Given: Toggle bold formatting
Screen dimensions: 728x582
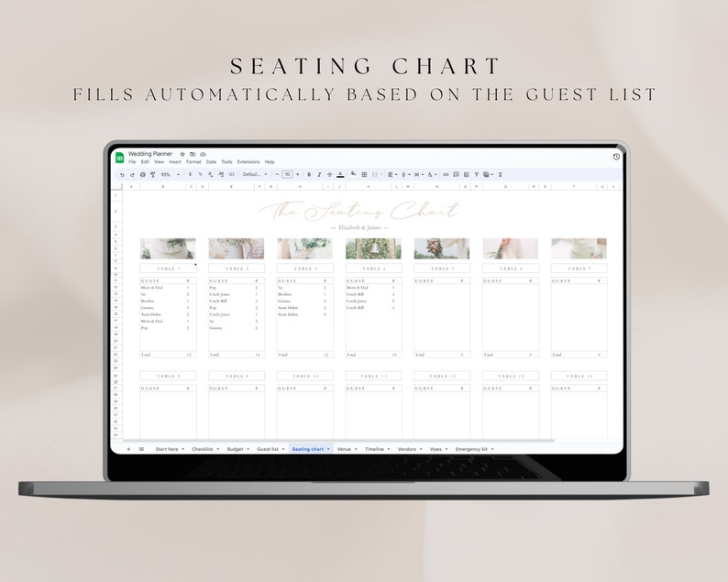Looking at the screenshot, I should pos(309,175).
